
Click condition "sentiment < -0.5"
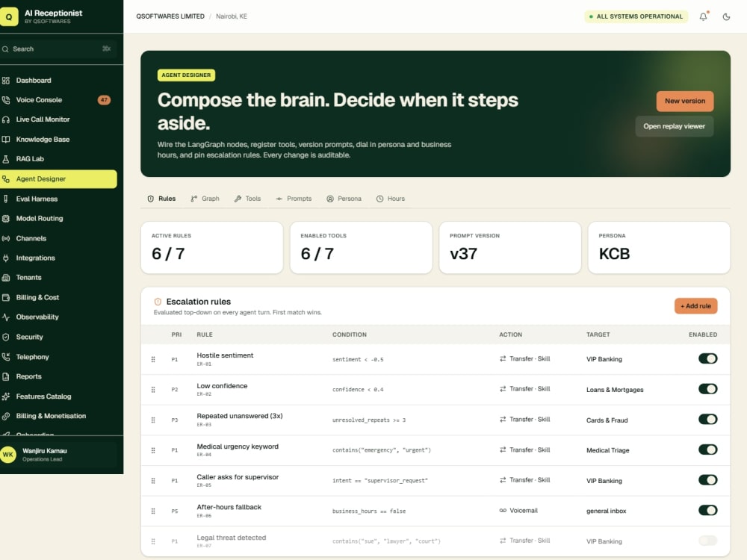[x=358, y=360]
